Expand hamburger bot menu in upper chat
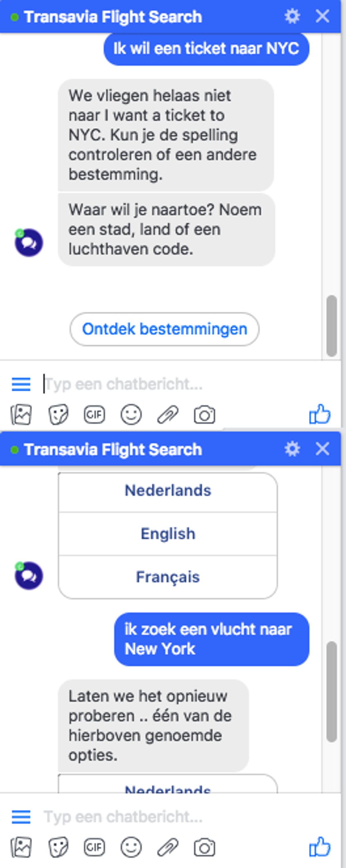 pyautogui.click(x=21, y=384)
